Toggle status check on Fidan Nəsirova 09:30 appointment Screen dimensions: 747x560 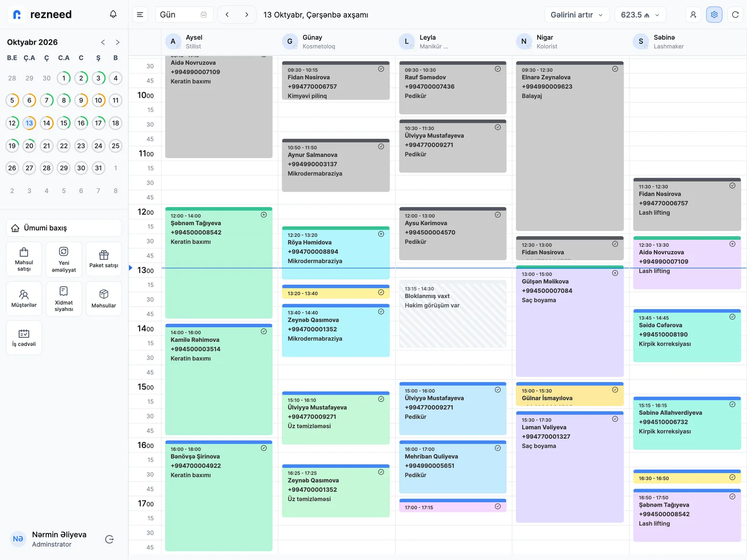point(381,69)
